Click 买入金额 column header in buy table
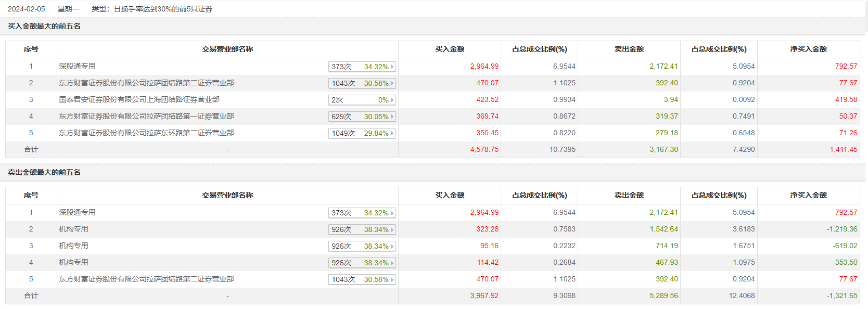The height and width of the screenshot is (309, 868). (450, 49)
